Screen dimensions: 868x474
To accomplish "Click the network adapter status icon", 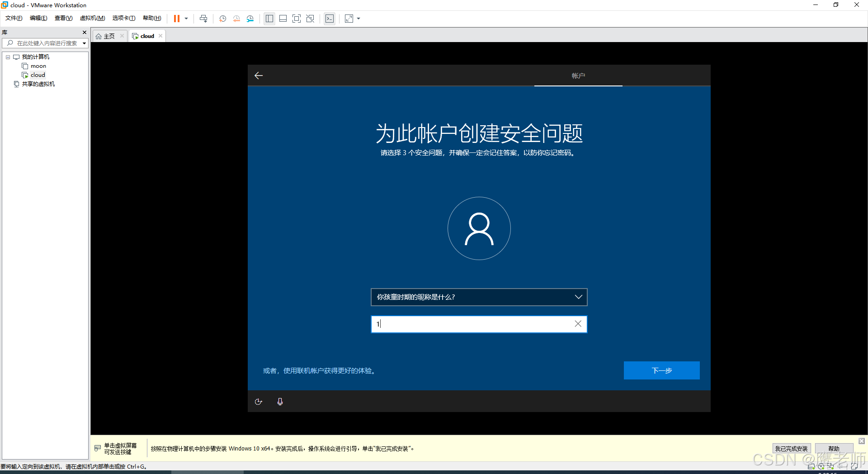I will click(830, 466).
